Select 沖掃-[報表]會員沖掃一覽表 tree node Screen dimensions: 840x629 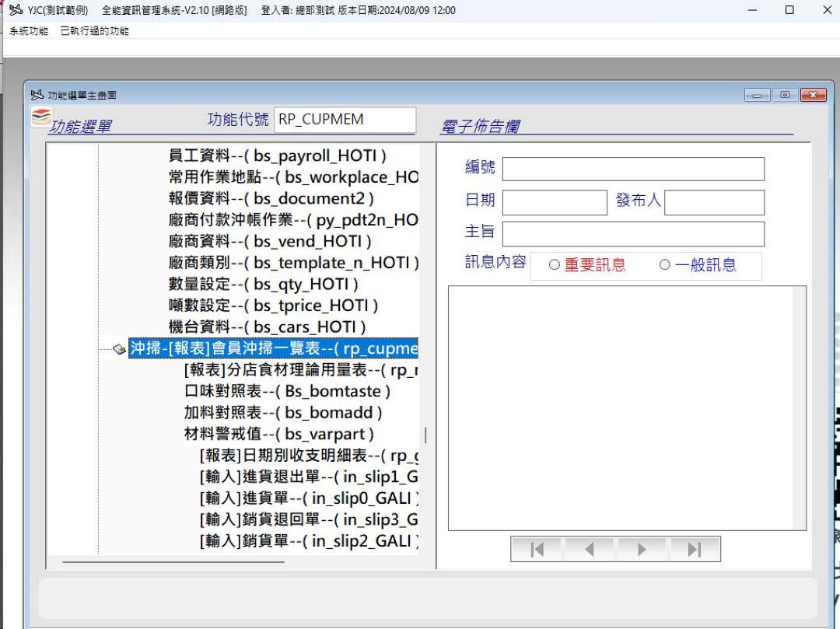tap(273, 349)
